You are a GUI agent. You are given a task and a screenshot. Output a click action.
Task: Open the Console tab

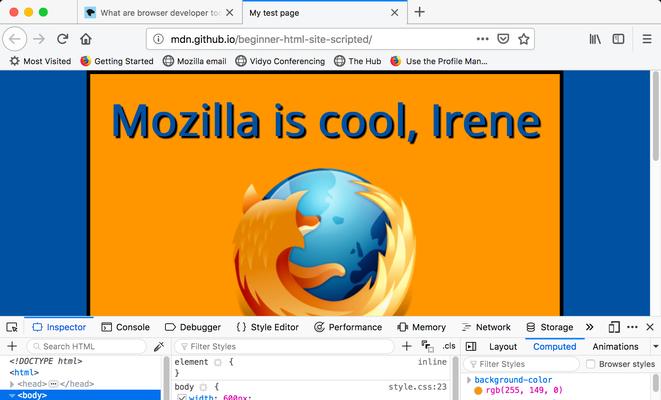point(126,327)
